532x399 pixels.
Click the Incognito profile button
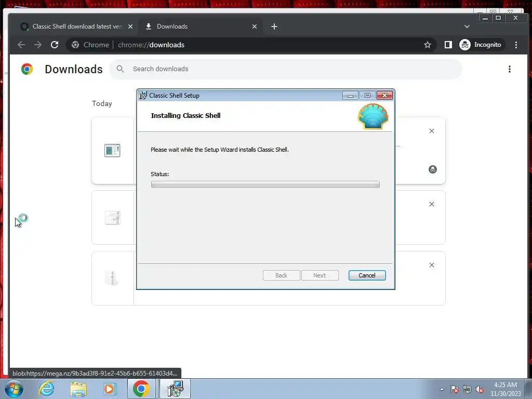click(x=481, y=45)
